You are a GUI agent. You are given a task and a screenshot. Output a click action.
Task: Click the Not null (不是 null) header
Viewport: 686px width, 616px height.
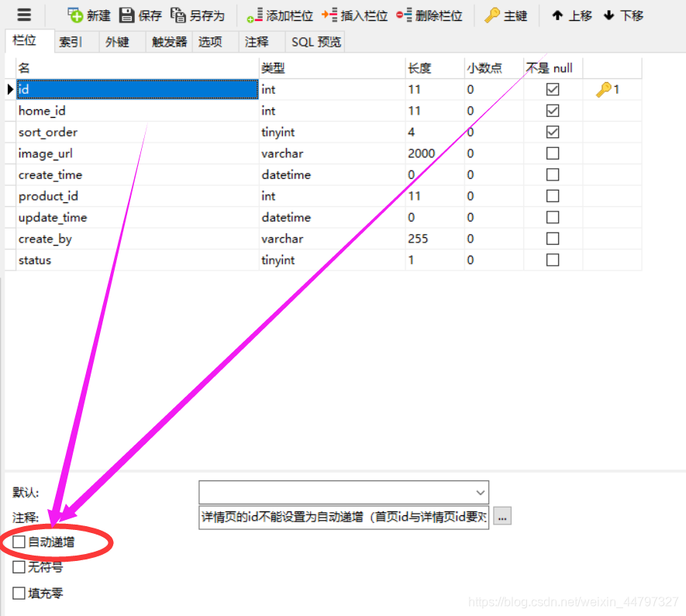tap(553, 68)
